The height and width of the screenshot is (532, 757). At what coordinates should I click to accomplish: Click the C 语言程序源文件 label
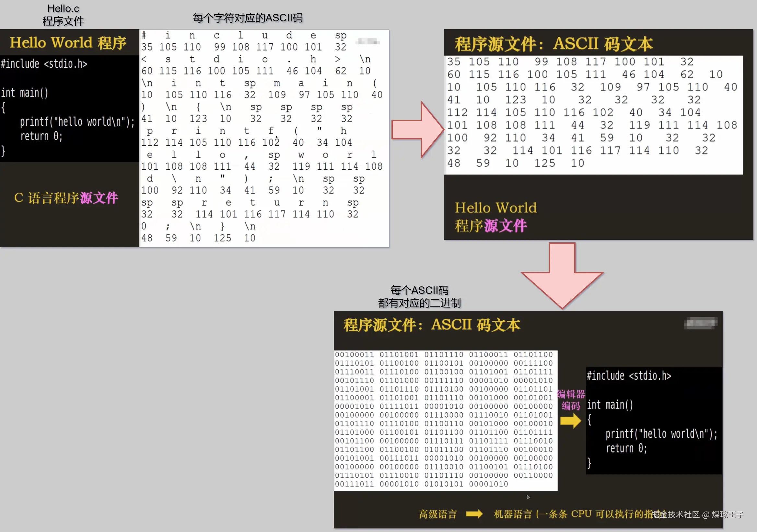[x=66, y=198]
